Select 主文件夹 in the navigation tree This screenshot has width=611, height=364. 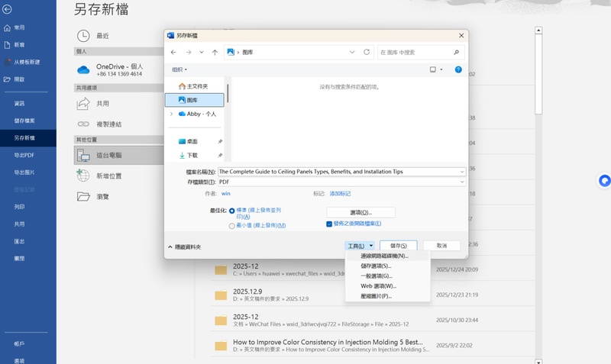[195, 86]
